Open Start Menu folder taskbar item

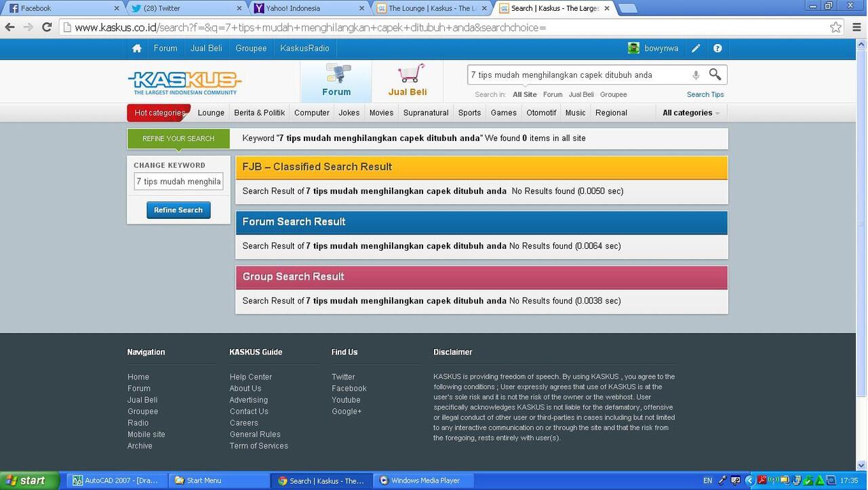pos(218,481)
